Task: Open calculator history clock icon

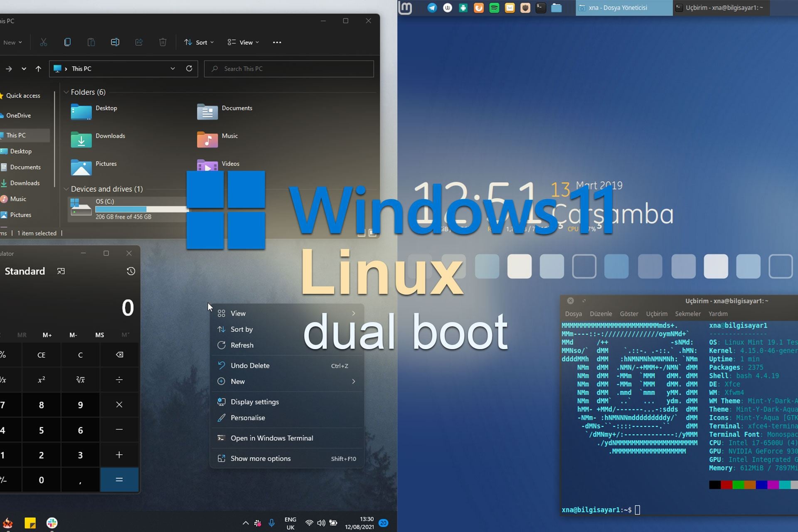Action: [x=131, y=271]
